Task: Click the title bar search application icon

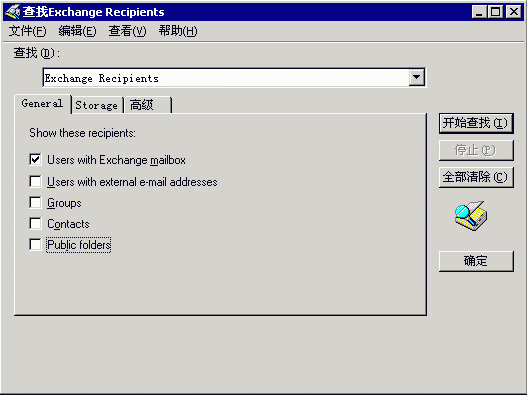Action: click(x=13, y=12)
